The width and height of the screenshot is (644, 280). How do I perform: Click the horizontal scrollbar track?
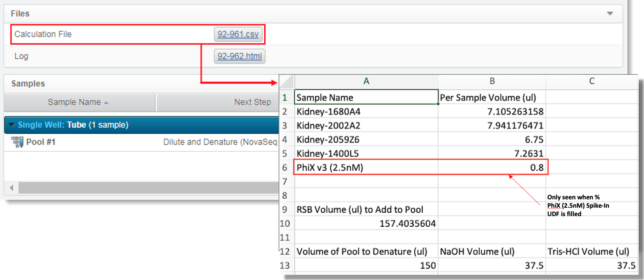[x=147, y=188]
